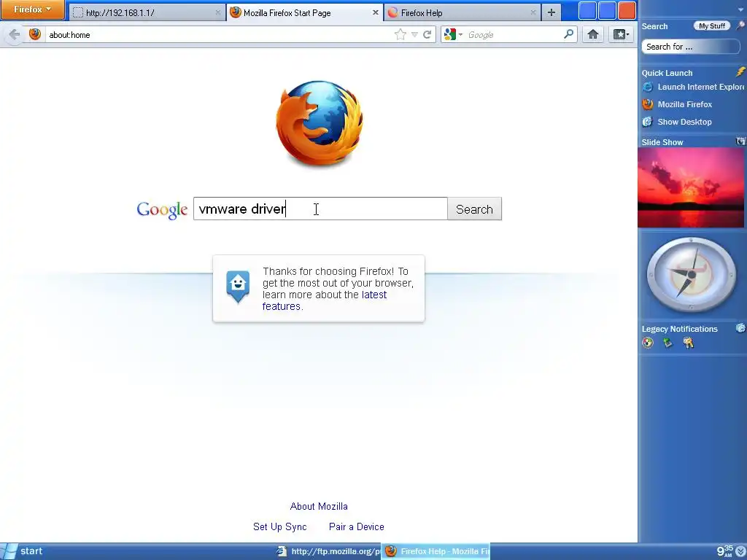Click the Google toolbar search field
747x560 pixels.
514,35
